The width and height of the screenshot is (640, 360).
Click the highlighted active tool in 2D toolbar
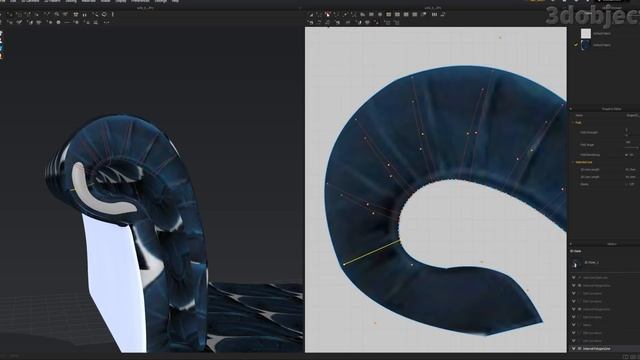click(x=328, y=14)
